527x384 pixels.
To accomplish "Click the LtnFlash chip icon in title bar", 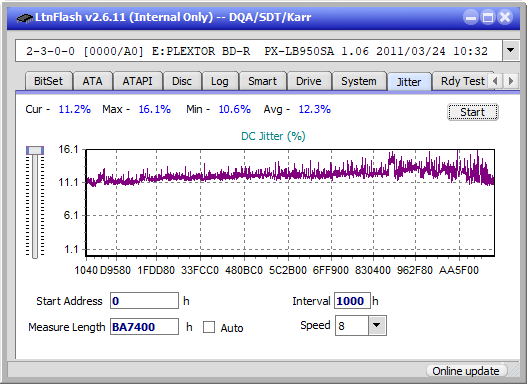I will (x=25, y=17).
